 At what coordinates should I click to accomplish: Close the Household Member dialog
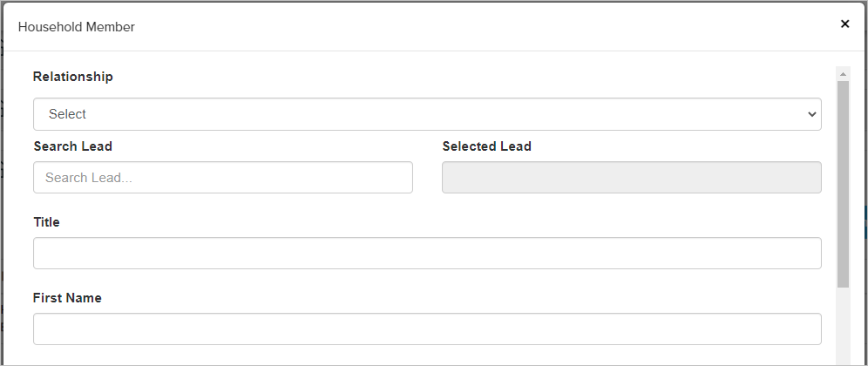point(844,24)
